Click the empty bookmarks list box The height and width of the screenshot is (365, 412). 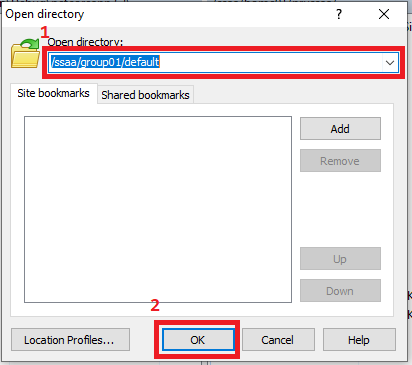pyautogui.click(x=158, y=209)
